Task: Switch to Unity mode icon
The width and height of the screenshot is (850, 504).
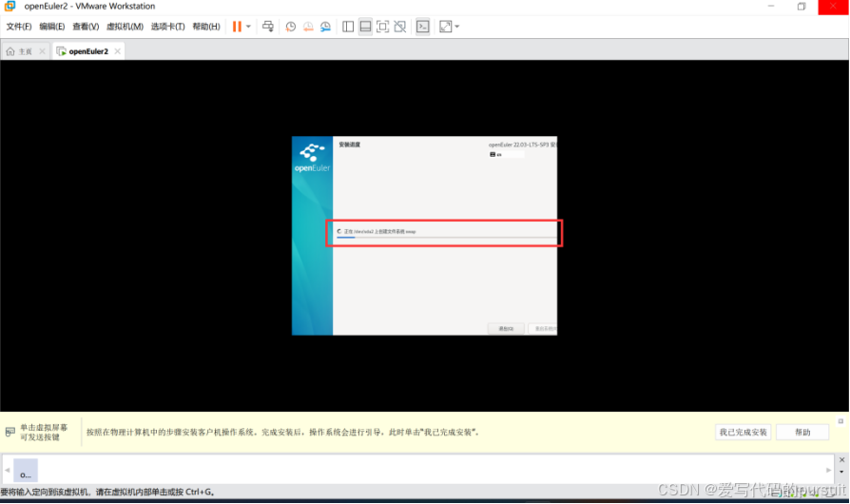Action: (400, 27)
